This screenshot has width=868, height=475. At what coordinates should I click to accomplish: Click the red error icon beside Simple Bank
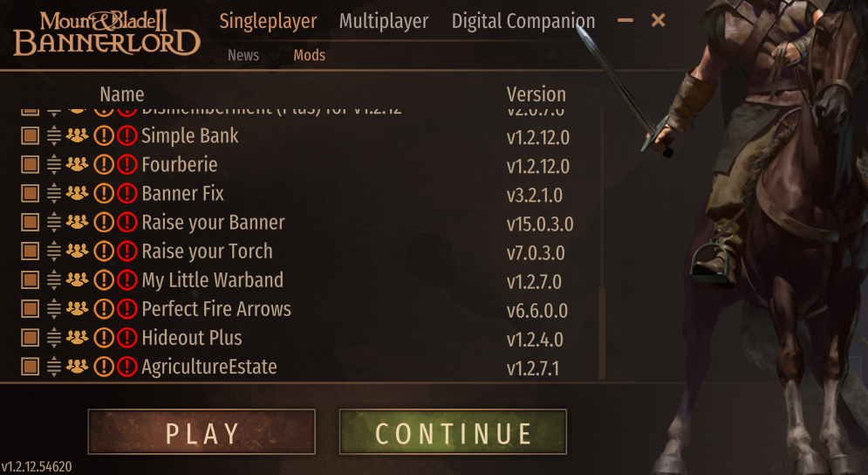[127, 135]
